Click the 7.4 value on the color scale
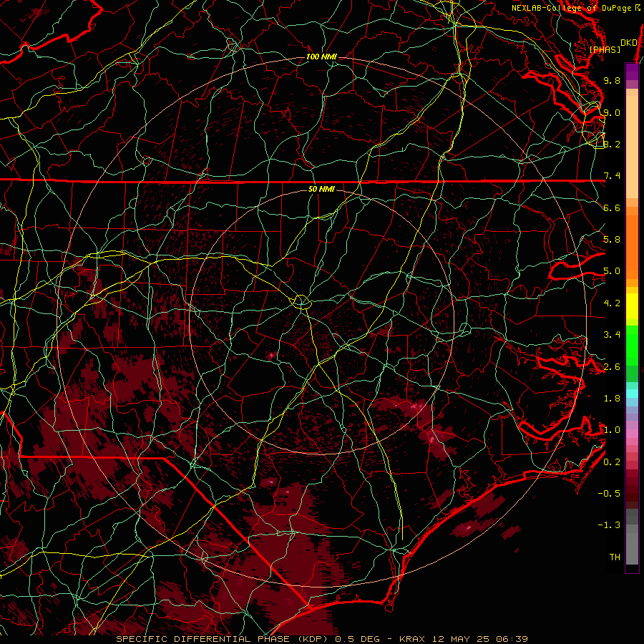Screen dimensions: 644x644 pyautogui.click(x=612, y=176)
